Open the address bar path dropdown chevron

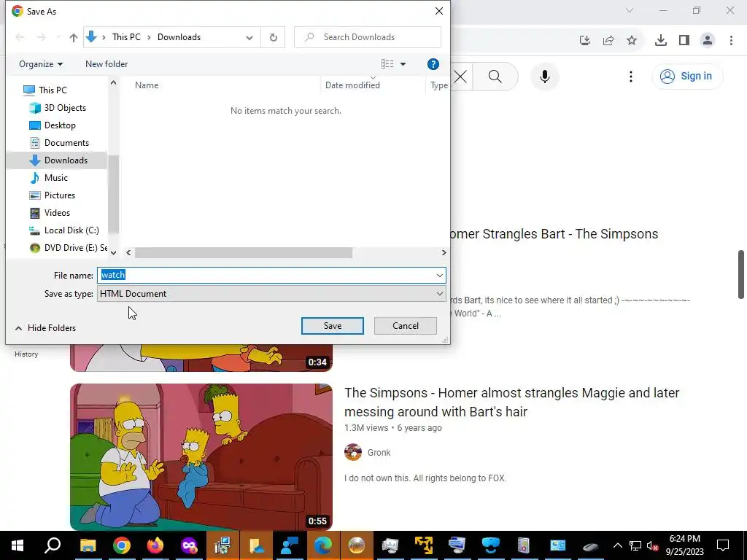point(249,38)
